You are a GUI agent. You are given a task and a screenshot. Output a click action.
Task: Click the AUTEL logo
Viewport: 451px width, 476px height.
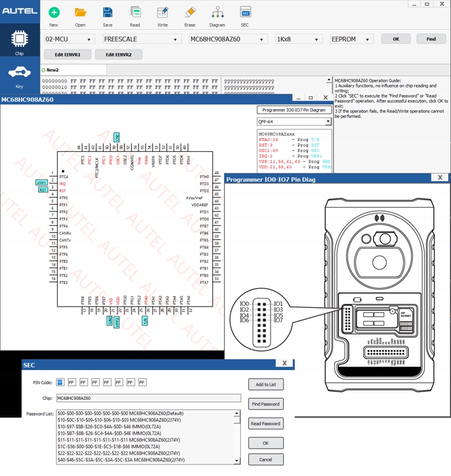(x=20, y=11)
